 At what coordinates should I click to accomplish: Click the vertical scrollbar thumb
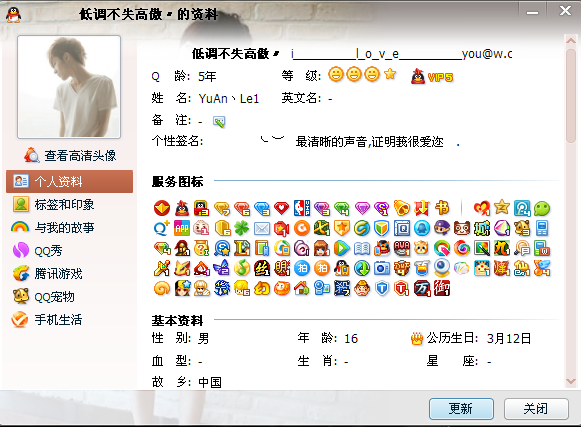tap(571, 96)
